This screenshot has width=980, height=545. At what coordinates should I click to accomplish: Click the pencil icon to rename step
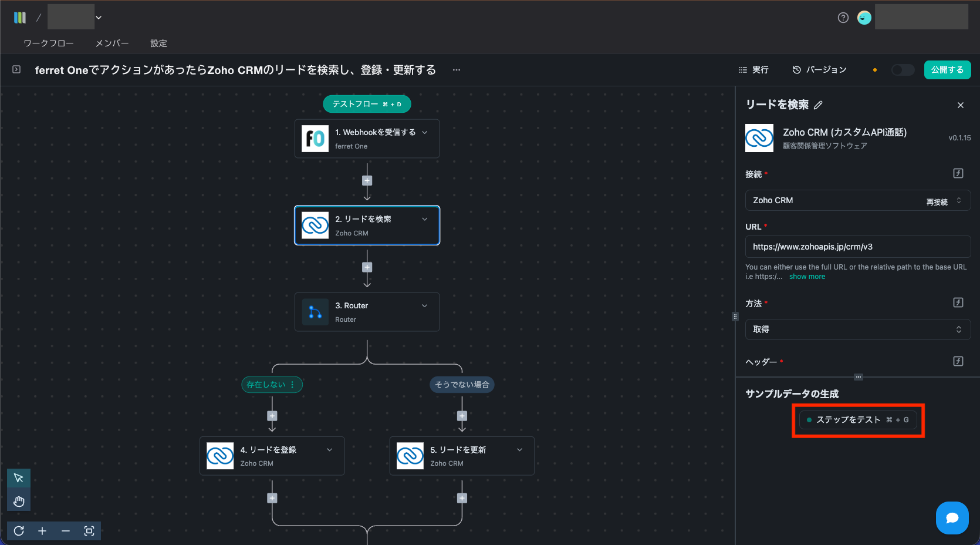coord(818,105)
